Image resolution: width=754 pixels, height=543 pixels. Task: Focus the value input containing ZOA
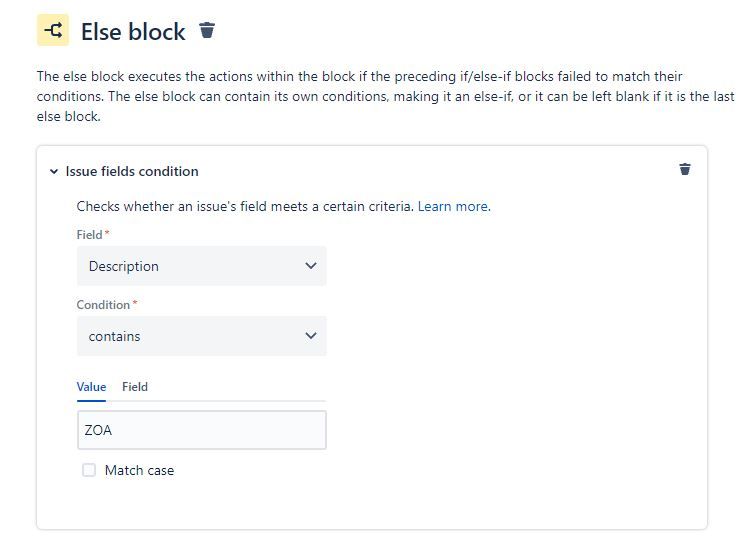click(201, 430)
